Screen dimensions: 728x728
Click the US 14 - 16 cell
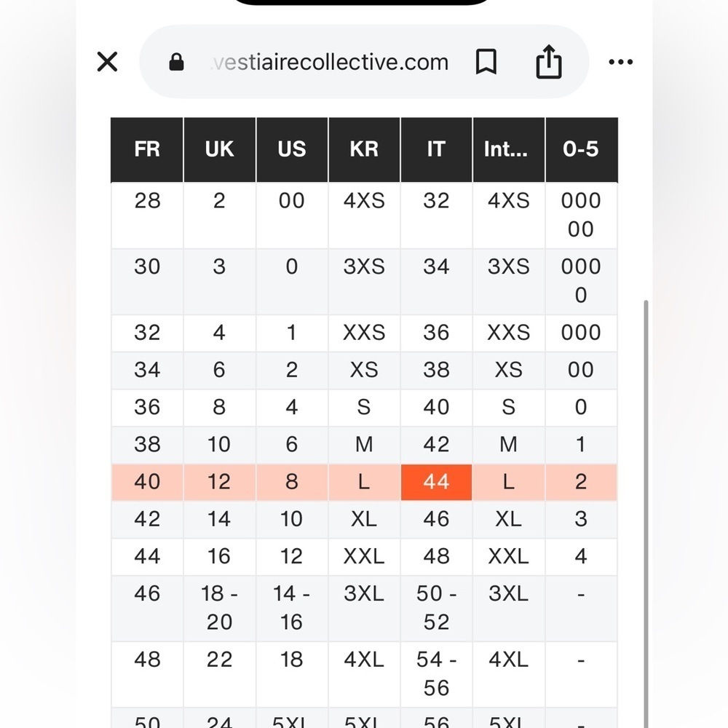pos(291,608)
